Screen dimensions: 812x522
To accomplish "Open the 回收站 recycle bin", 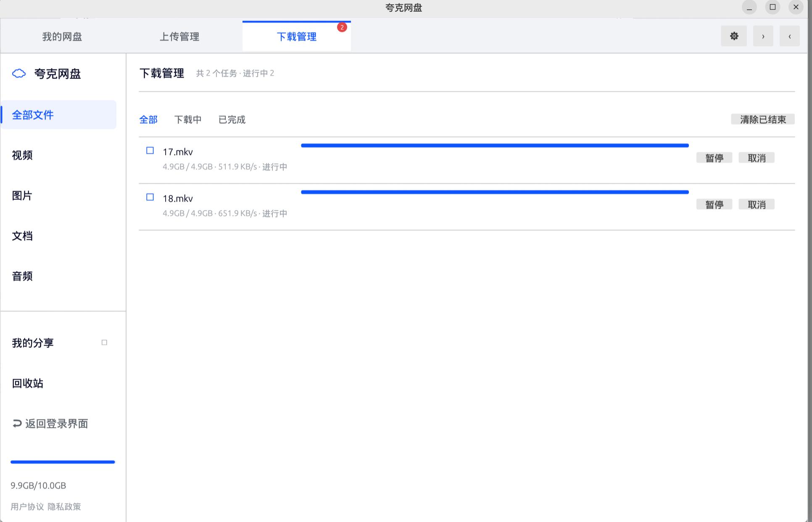I will 28,383.
